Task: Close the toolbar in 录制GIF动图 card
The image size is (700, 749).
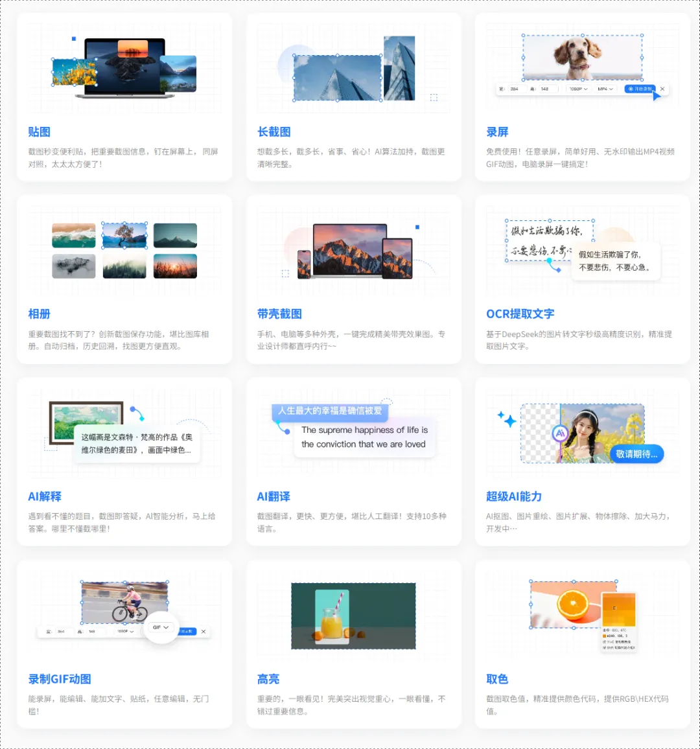Action: pyautogui.click(x=204, y=632)
